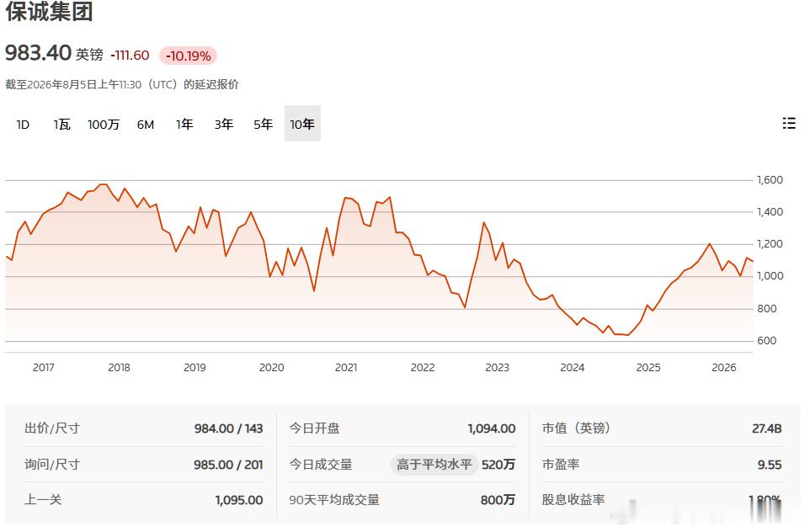810x532 pixels.
Task: Click the 520万 volume value
Action: tap(498, 465)
